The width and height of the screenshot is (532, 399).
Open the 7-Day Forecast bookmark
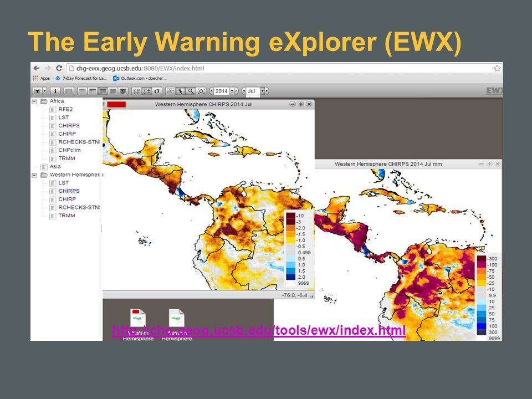coord(81,78)
